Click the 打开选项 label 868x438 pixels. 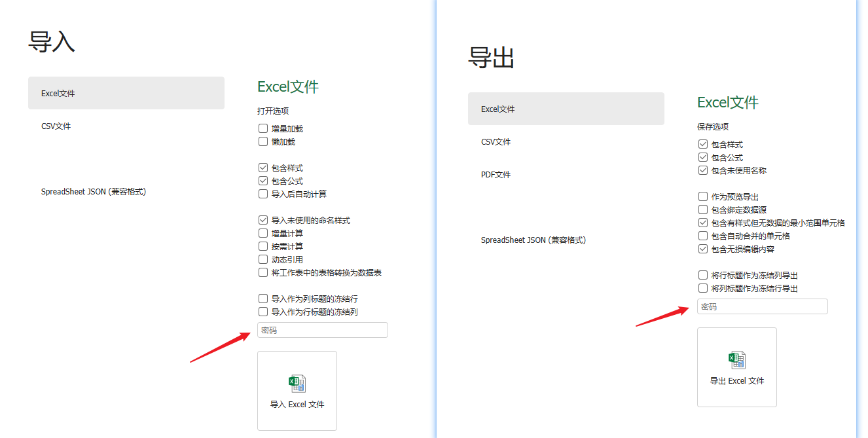273,111
